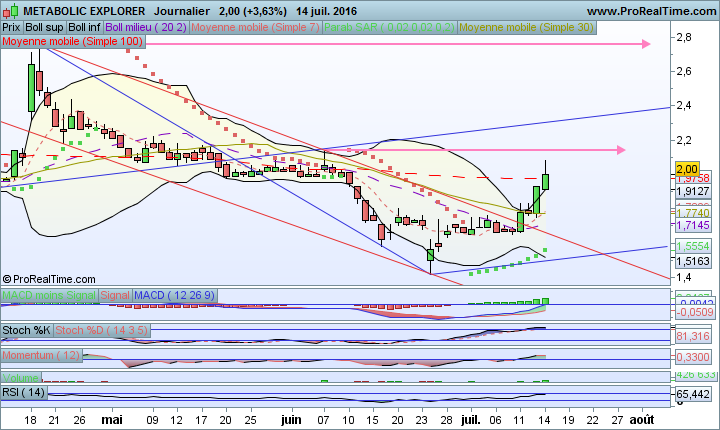Image resolution: width=720 pixels, height=430 pixels.
Task: Click the 2,8 price scale label
Action: [684, 37]
